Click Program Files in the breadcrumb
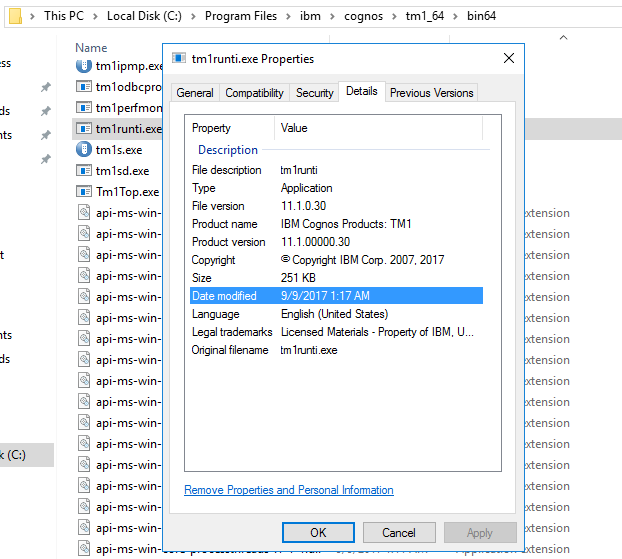622x559 pixels. (241, 16)
